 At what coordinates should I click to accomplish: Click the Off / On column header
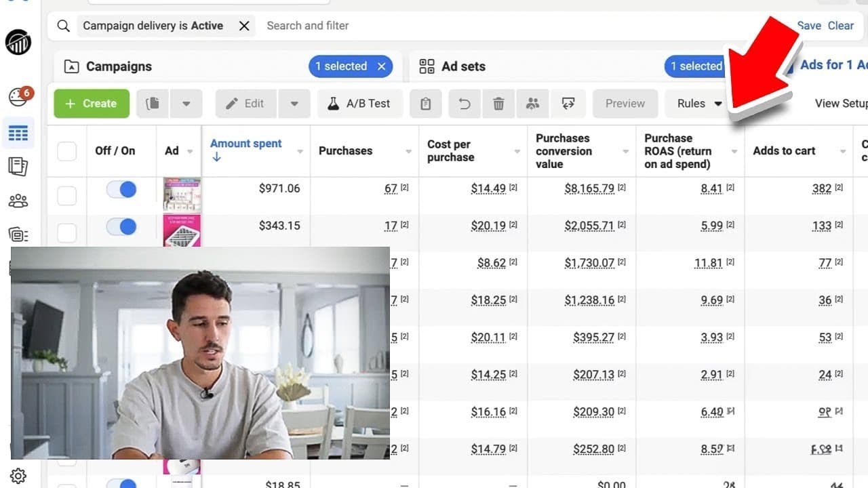pos(115,150)
